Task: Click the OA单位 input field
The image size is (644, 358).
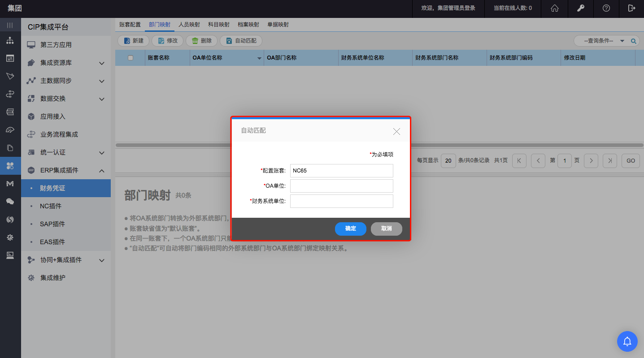Action: (341, 186)
